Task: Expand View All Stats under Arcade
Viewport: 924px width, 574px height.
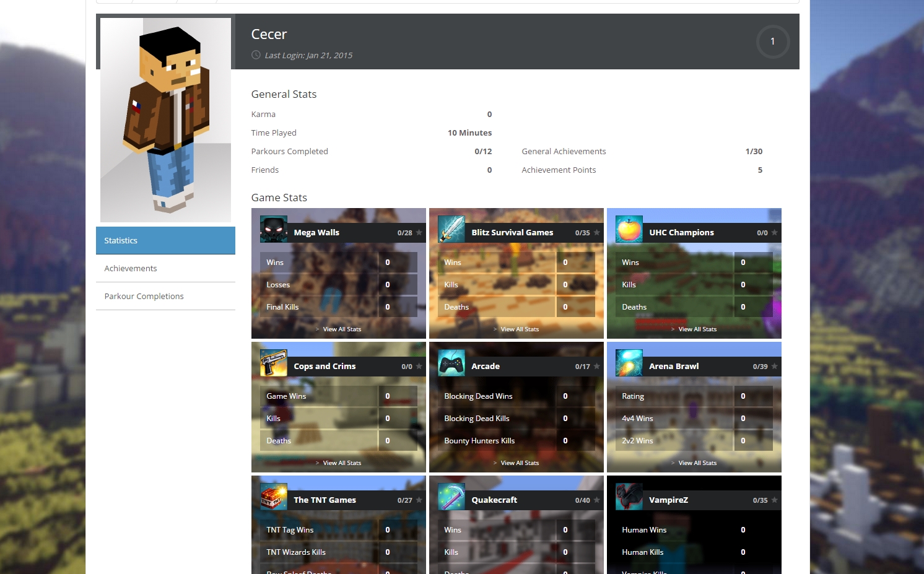Action: tap(516, 463)
